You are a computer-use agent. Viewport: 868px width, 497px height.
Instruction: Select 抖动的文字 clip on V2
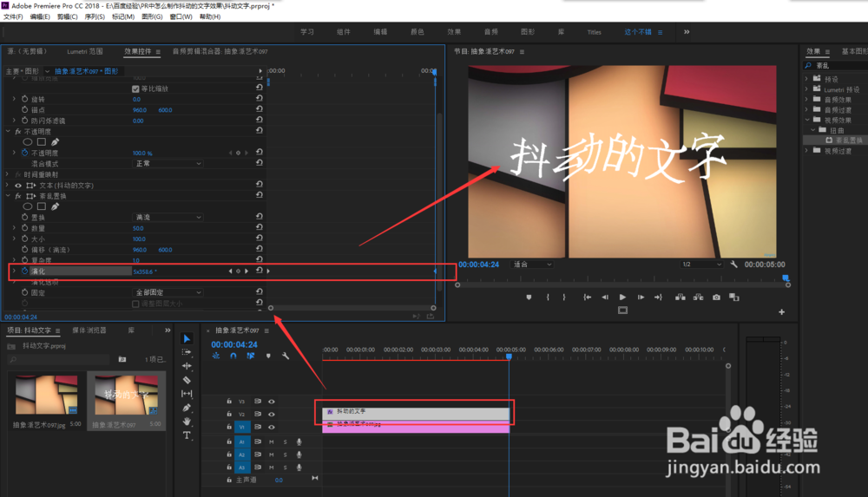click(416, 414)
